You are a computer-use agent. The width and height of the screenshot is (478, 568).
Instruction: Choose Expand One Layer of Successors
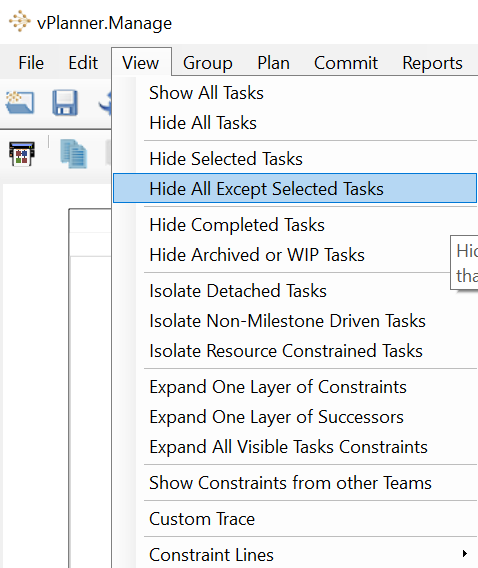point(295,417)
